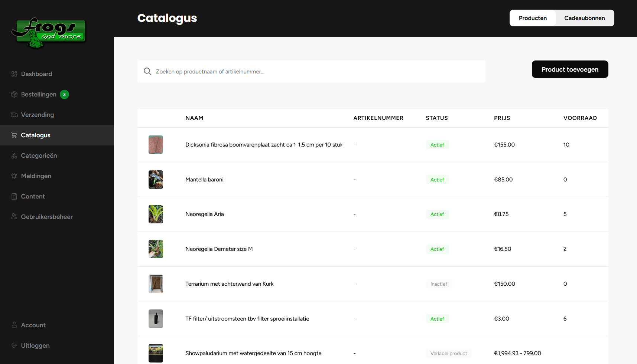
Task: Click price range €1,994.93 - 799.00
Action: [517, 353]
